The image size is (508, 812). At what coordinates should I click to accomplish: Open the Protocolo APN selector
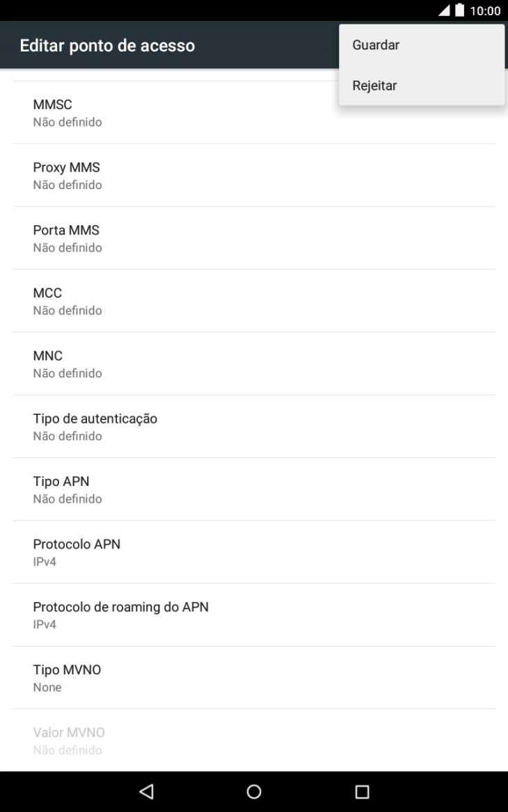point(254,551)
